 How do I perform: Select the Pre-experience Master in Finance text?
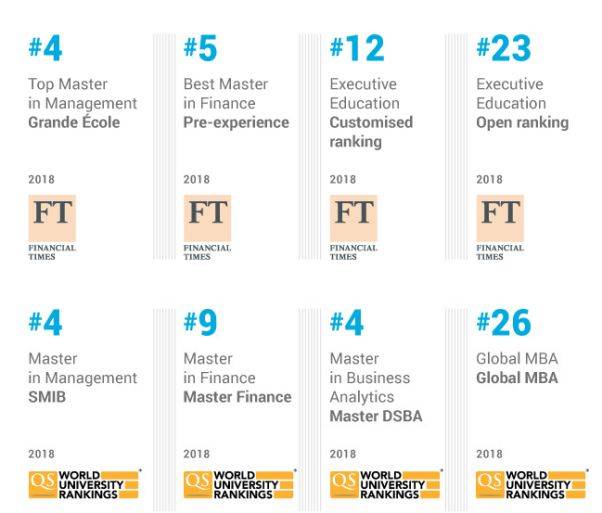[x=236, y=123]
